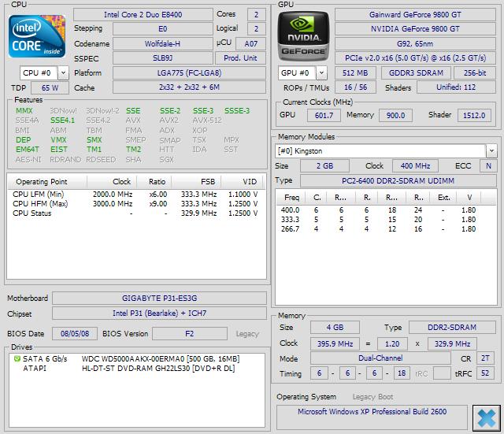
Task: Click the module clock 400 MHz field
Action: tap(415, 166)
